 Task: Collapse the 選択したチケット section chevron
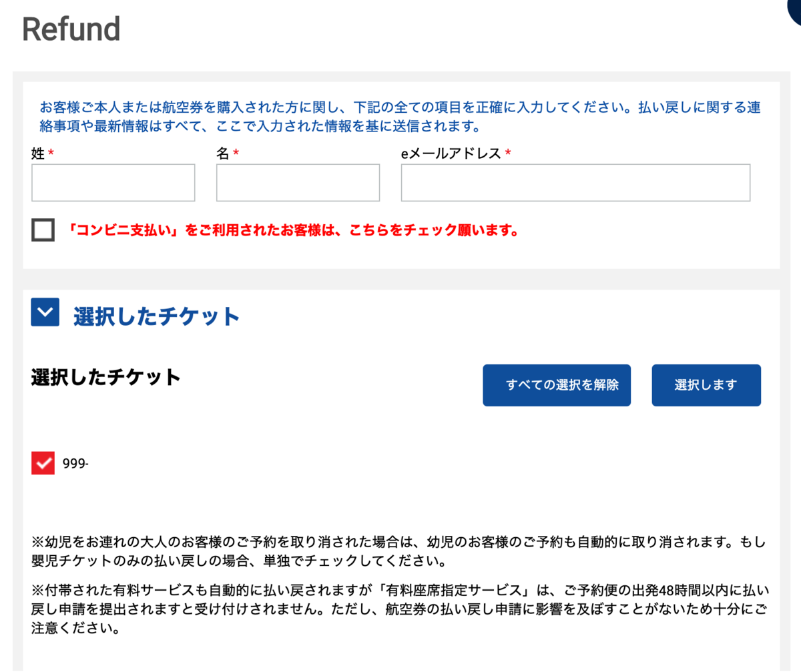(45, 312)
